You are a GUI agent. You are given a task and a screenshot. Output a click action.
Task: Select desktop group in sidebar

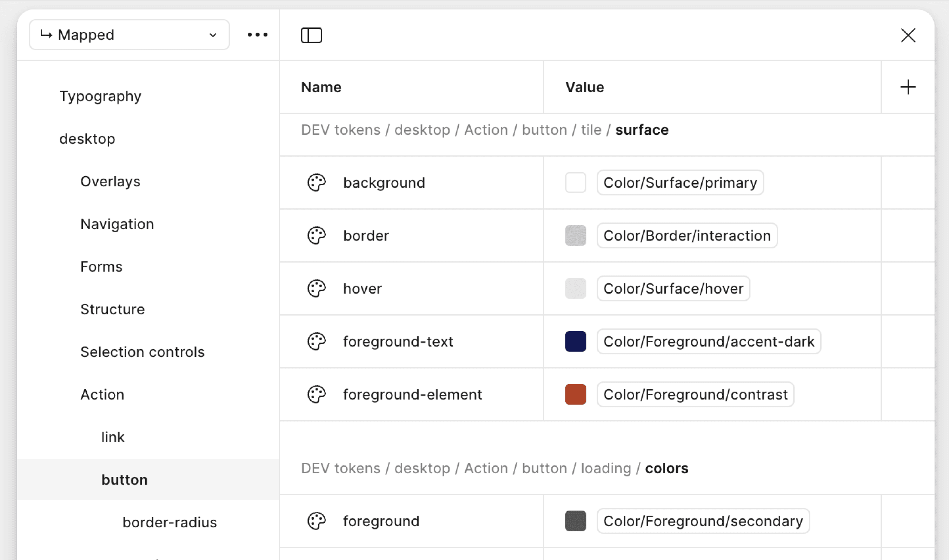[87, 139]
